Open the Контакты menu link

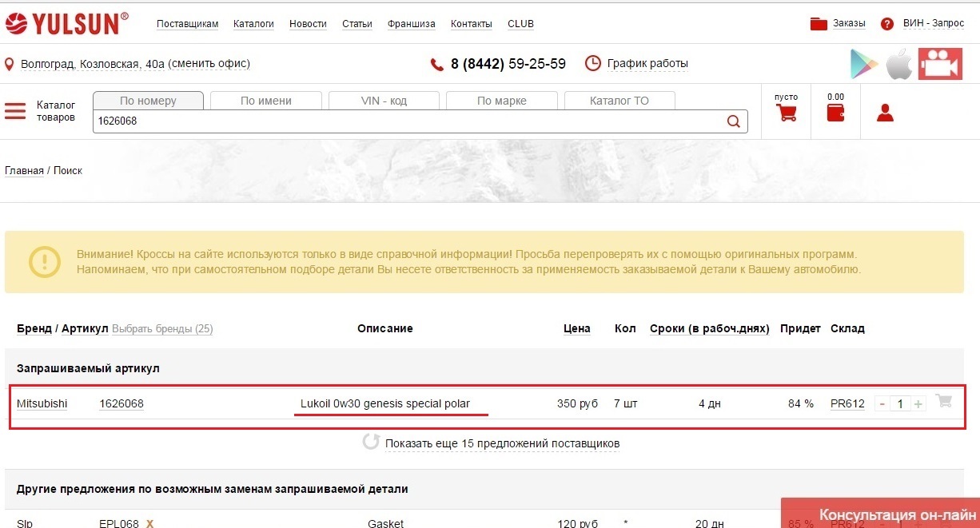point(472,24)
